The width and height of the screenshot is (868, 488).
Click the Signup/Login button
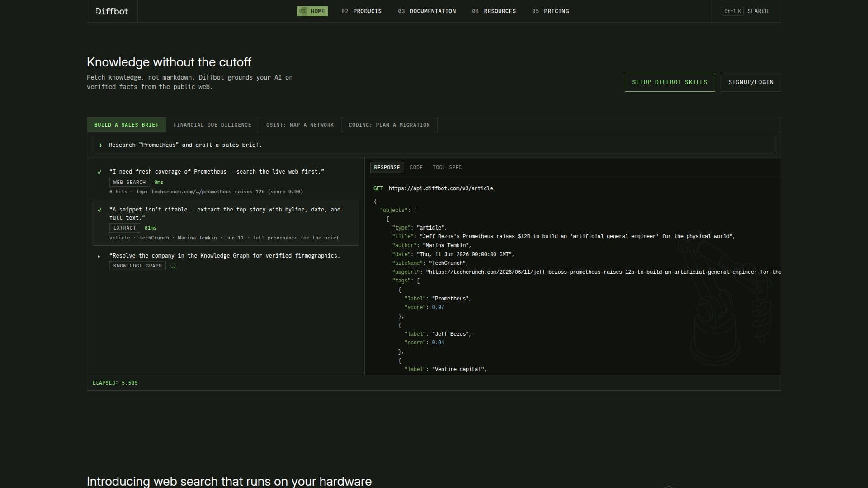(750, 82)
